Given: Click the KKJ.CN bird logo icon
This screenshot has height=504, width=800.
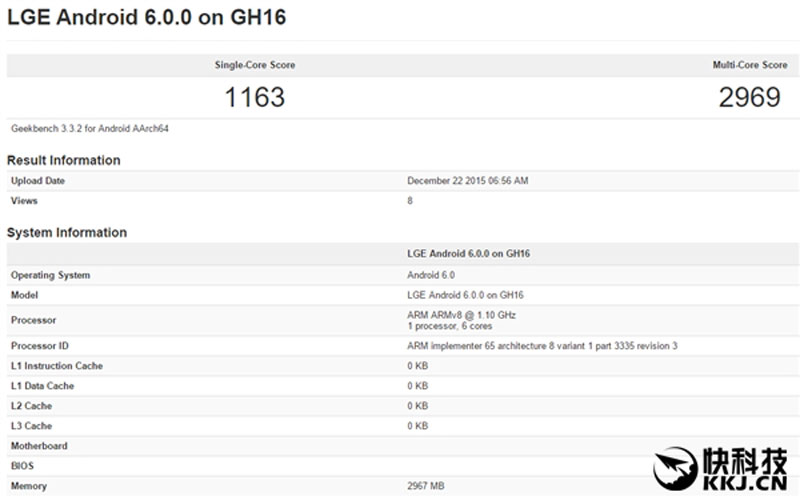Looking at the screenshot, I should point(675,468).
